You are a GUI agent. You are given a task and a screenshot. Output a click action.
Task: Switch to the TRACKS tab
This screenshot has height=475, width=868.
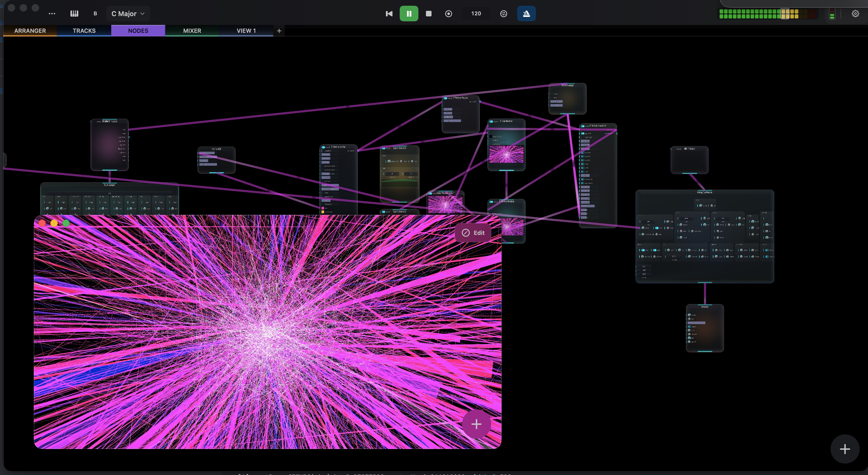(x=84, y=31)
